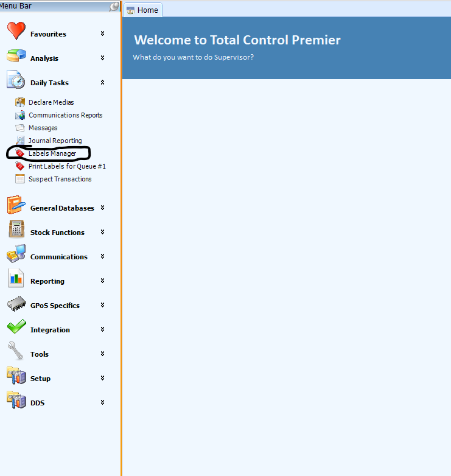Screen dimensions: 451x476
Task: Click the Analysis heading text
Action: 44,58
